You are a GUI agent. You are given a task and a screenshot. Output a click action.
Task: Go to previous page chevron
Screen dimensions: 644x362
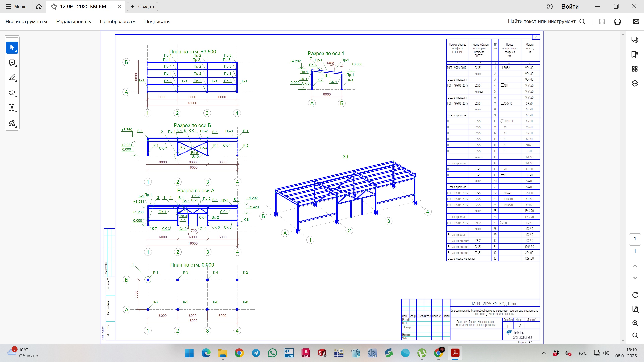[x=635, y=266]
